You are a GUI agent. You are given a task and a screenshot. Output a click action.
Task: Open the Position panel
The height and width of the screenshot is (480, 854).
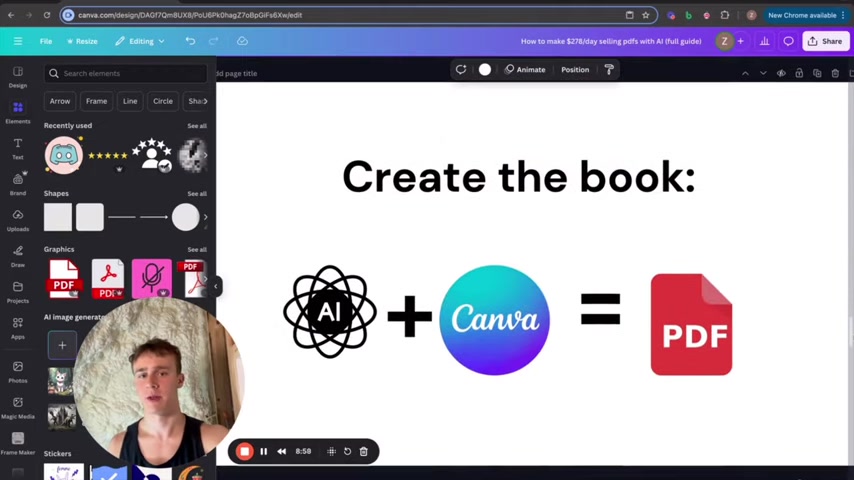click(x=575, y=70)
